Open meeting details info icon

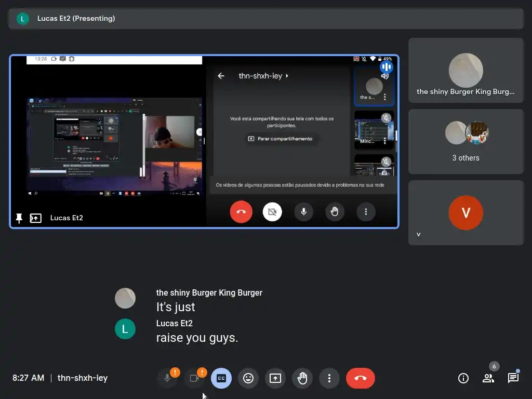coord(463,378)
